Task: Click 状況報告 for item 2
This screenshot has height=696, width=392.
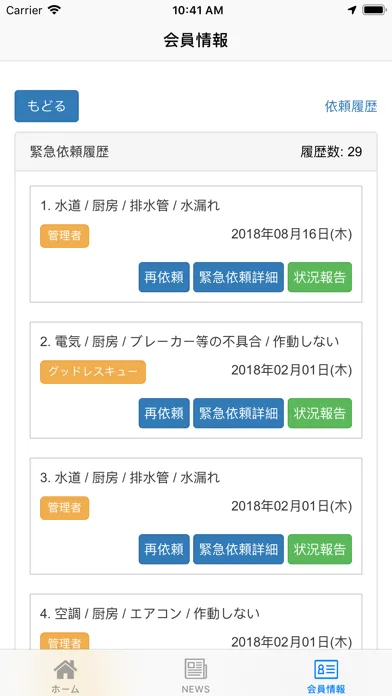Action: click(x=320, y=413)
